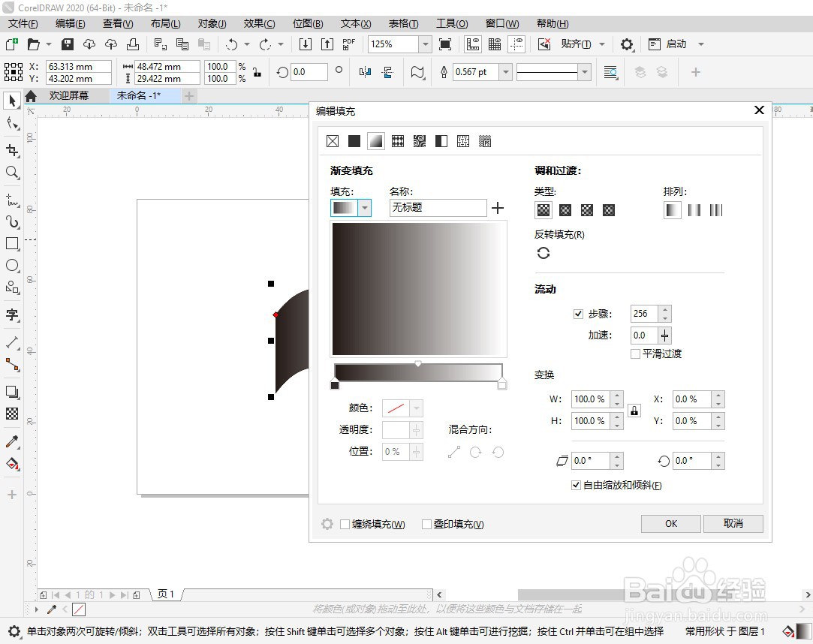The image size is (813, 644).
Task: Click the Save icon in toolbar
Action: coord(68,44)
